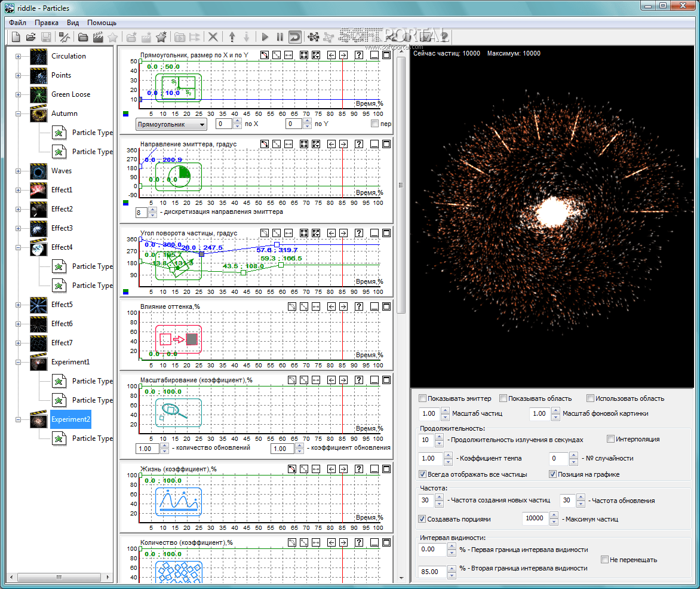
Task: Toggle the Интерполяция checkbox
Action: pyautogui.click(x=610, y=439)
